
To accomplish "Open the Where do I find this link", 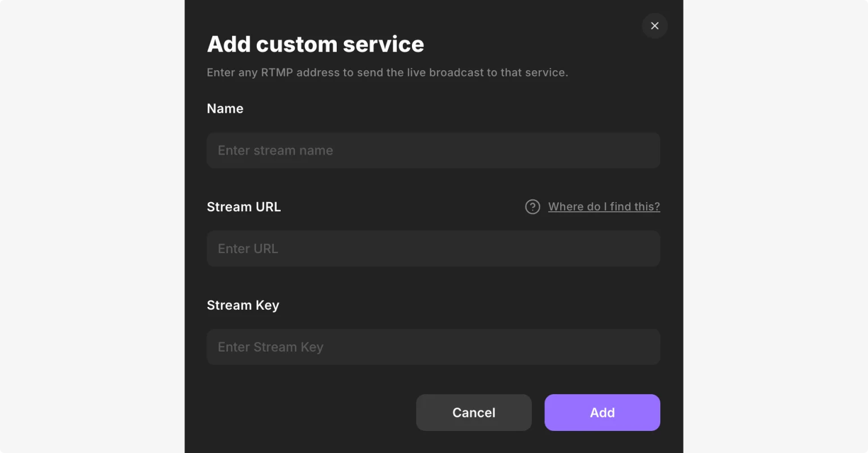I will tap(604, 207).
